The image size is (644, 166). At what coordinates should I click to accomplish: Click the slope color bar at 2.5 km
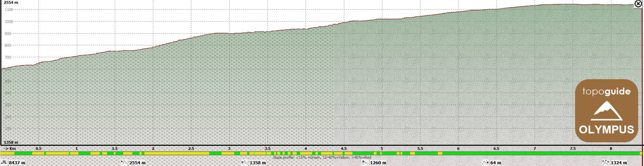coord(191,153)
